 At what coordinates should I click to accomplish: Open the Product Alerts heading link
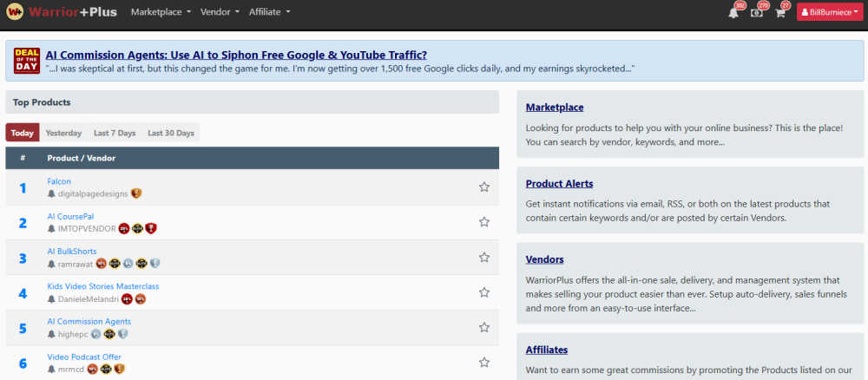(560, 184)
